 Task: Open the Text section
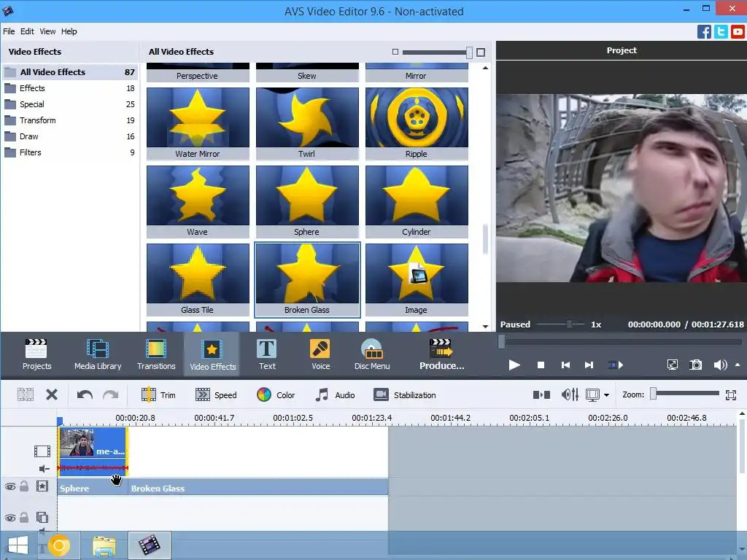pos(267,354)
